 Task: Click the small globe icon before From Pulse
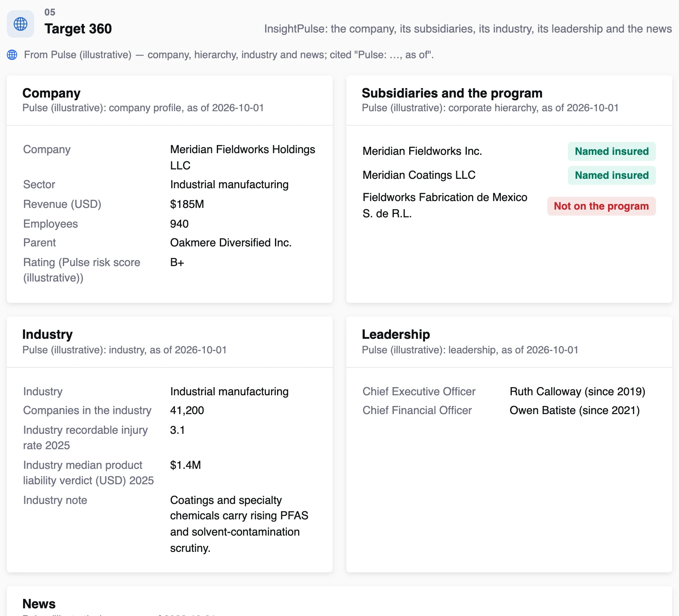click(x=12, y=55)
